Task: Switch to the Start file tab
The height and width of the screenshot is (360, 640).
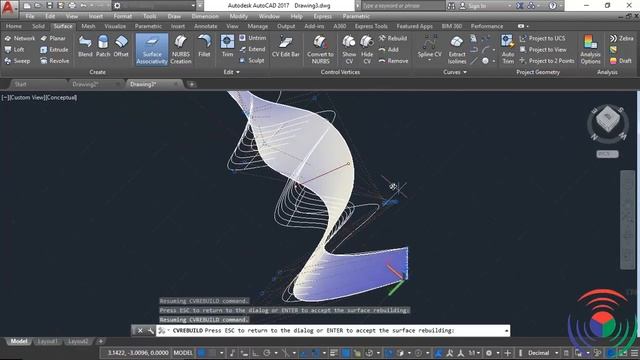Action: click(20, 84)
